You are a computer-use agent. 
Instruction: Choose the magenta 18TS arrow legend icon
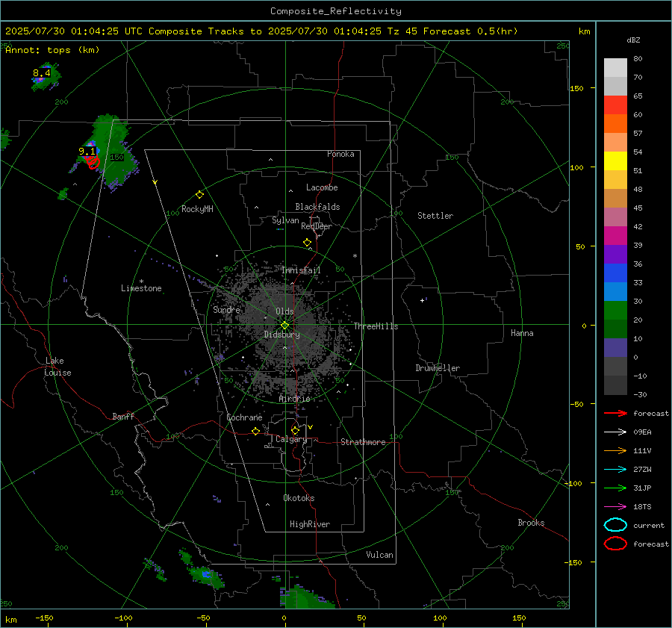(615, 507)
